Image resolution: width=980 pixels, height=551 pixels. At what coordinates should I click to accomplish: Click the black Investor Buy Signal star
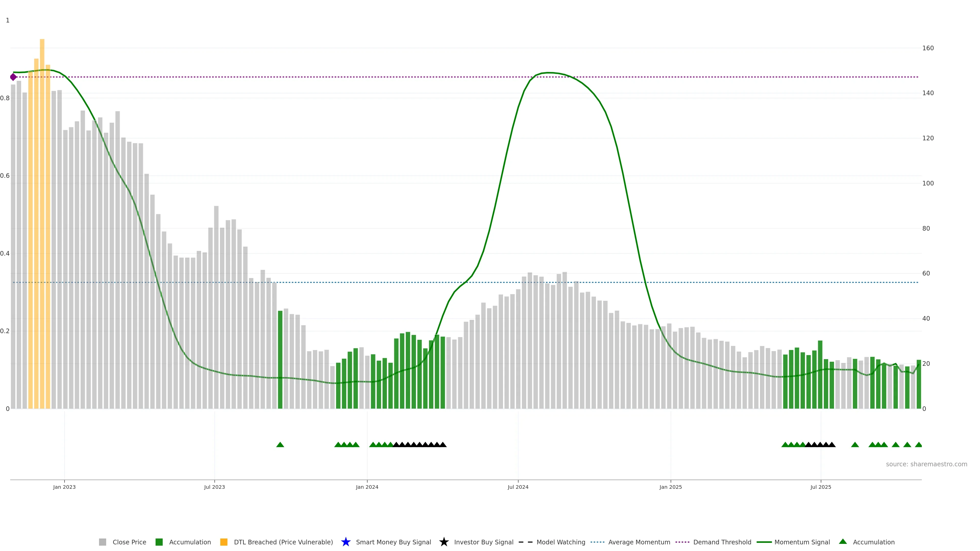(x=444, y=542)
